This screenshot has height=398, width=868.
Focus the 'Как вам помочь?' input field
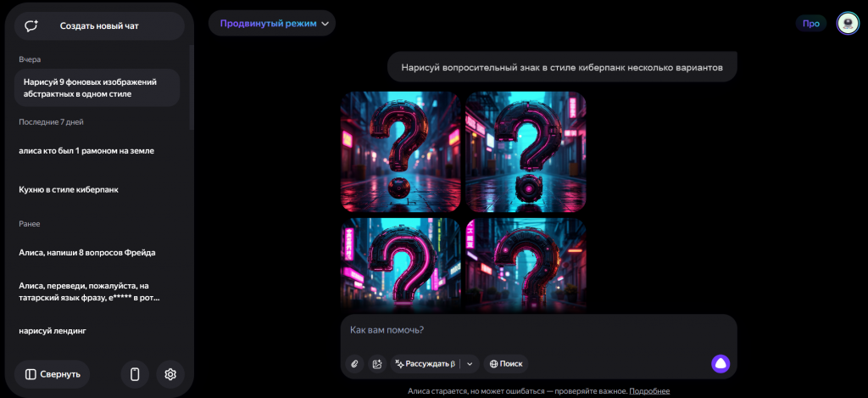click(x=538, y=330)
